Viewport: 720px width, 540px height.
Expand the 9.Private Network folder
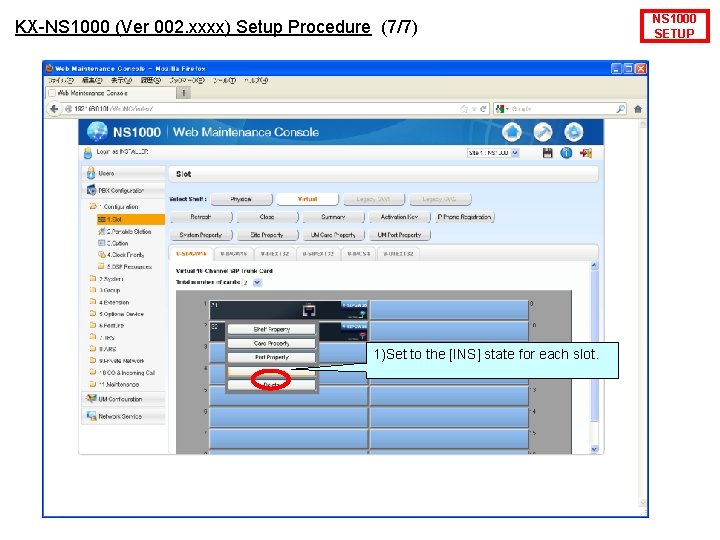pyautogui.click(x=93, y=360)
